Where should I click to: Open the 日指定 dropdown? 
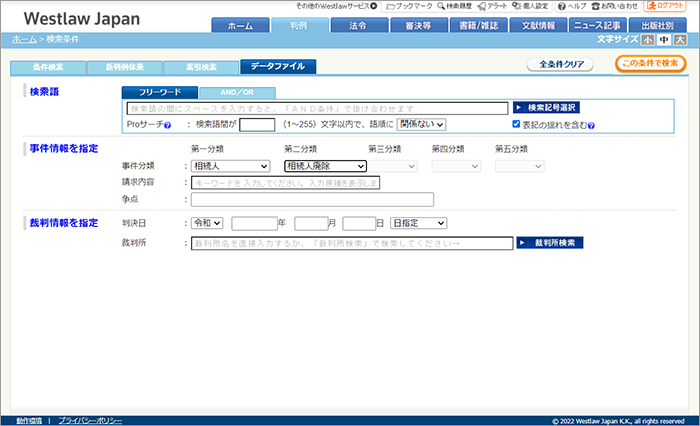[x=418, y=223]
